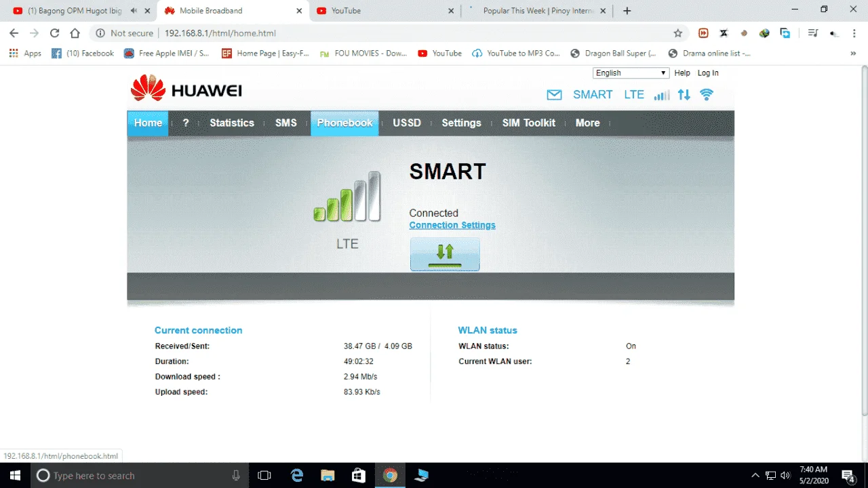
Task: Open the YouTube bookmark in bookmarks bar
Action: click(x=440, y=54)
